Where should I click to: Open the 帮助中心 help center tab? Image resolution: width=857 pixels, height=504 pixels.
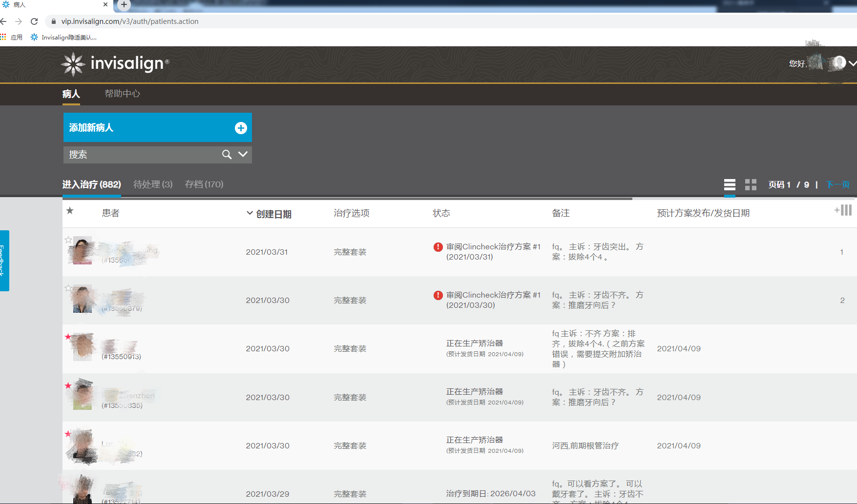click(x=122, y=94)
